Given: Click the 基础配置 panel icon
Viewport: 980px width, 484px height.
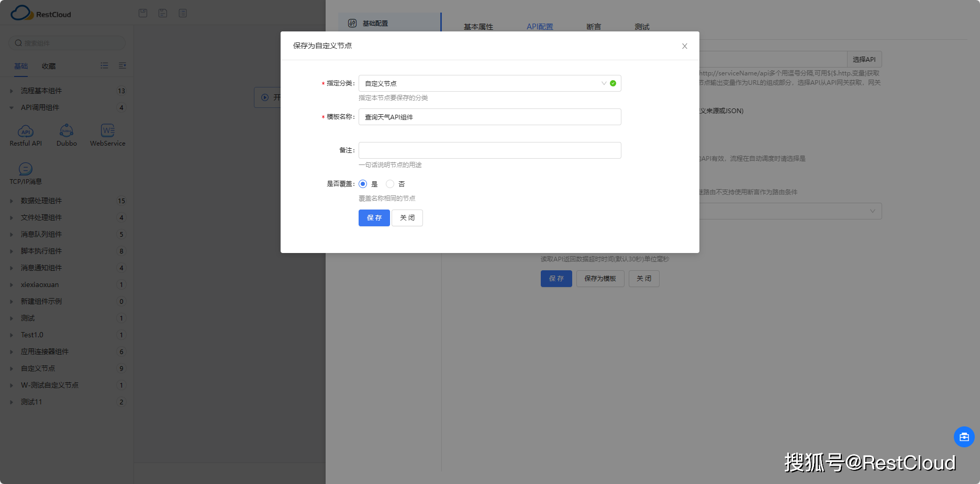Looking at the screenshot, I should (352, 23).
